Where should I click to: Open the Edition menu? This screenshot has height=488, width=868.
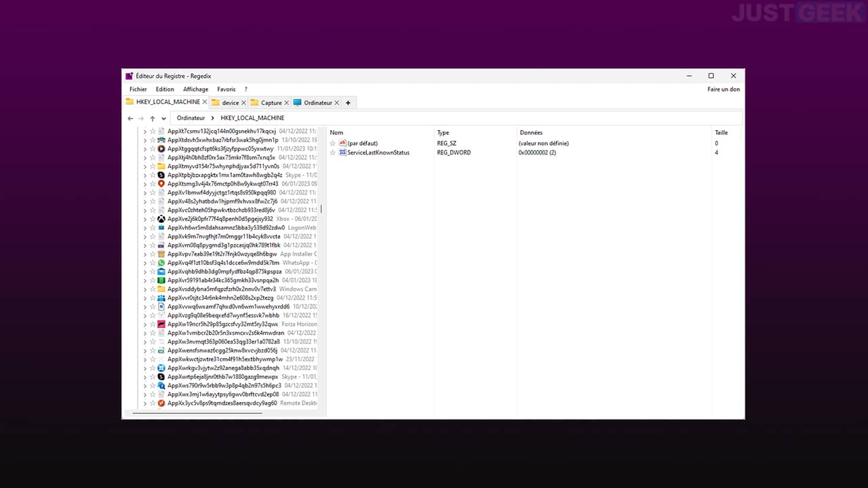[x=165, y=89]
